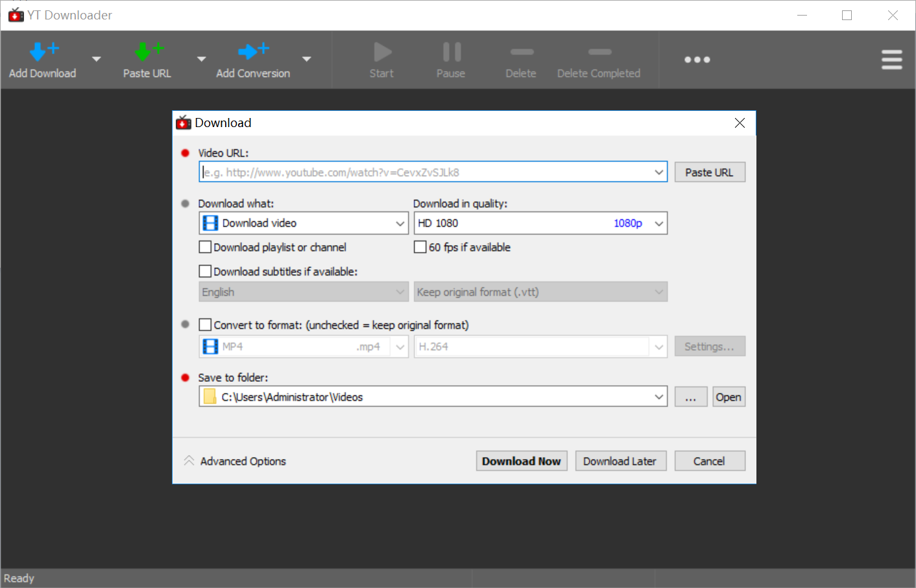Click the Paste URL toolbar icon
This screenshot has height=588, width=916.
click(x=149, y=51)
